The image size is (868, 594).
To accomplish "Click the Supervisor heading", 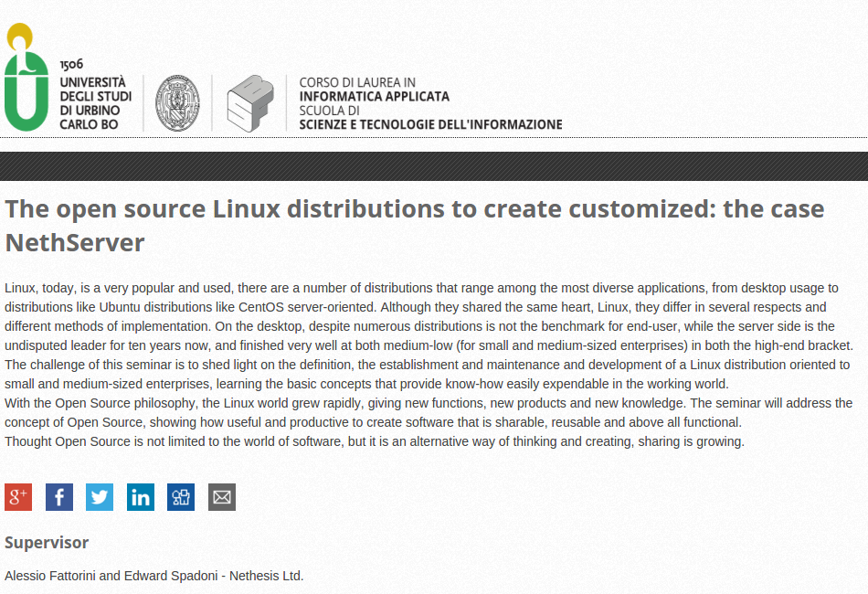I will coord(47,543).
